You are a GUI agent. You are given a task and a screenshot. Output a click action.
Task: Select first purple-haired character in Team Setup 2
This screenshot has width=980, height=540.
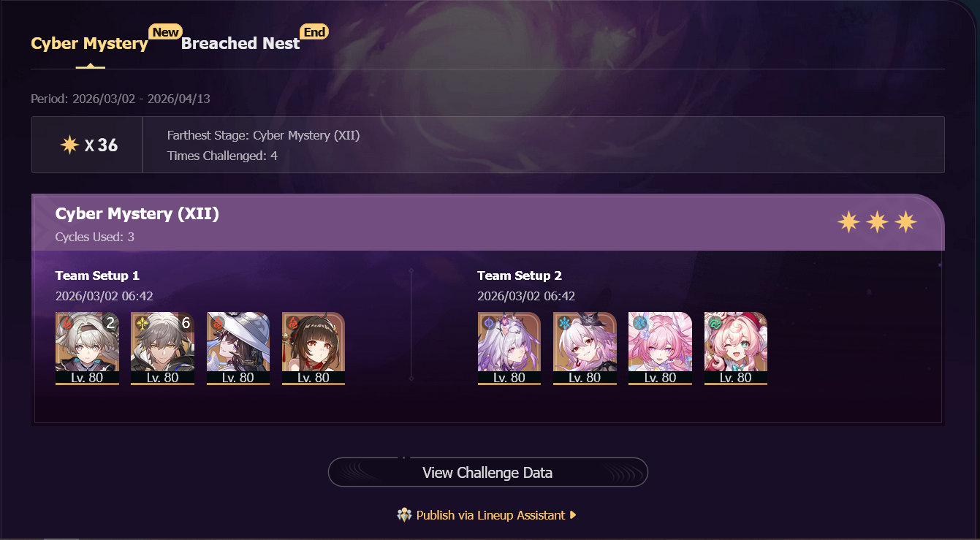click(509, 349)
